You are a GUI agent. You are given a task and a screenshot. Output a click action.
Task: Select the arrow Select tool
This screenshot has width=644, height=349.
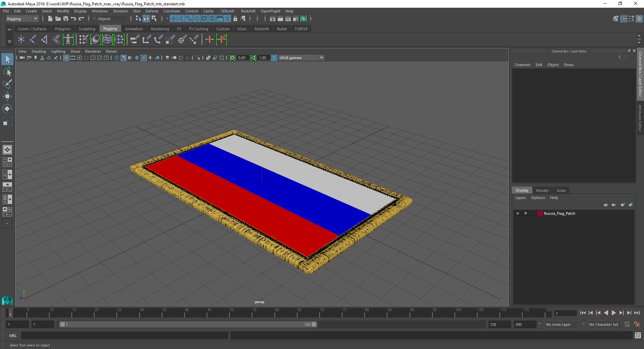[7, 59]
